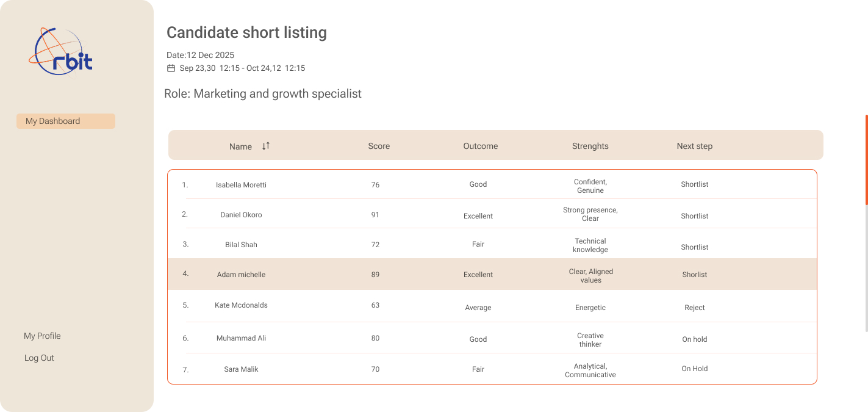Sort candidates using the Name sort arrows
This screenshot has width=868, height=412.
coord(265,146)
